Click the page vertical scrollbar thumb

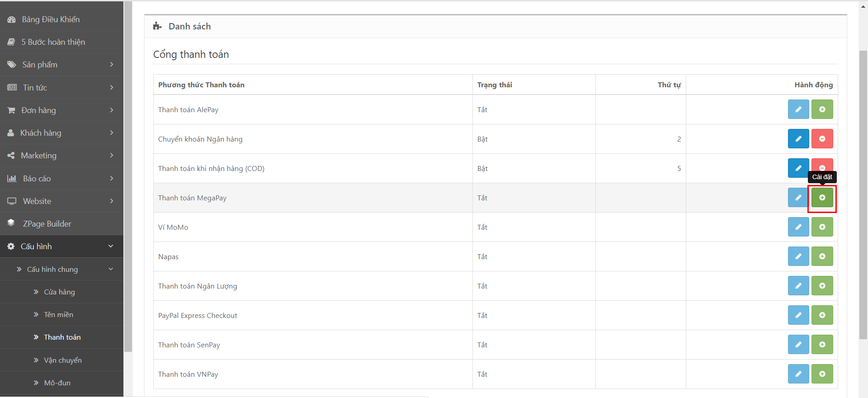coord(863,194)
